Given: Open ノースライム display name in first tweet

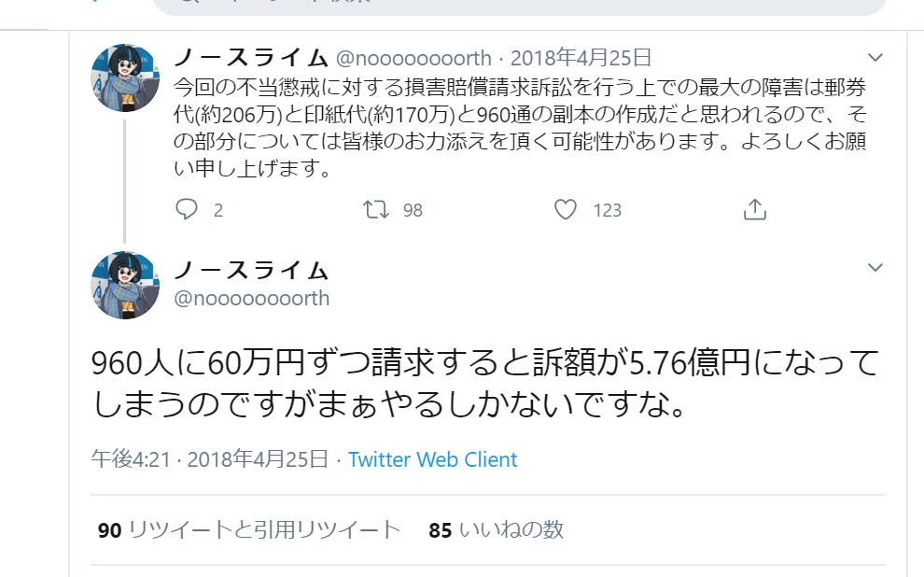Looking at the screenshot, I should [x=251, y=58].
